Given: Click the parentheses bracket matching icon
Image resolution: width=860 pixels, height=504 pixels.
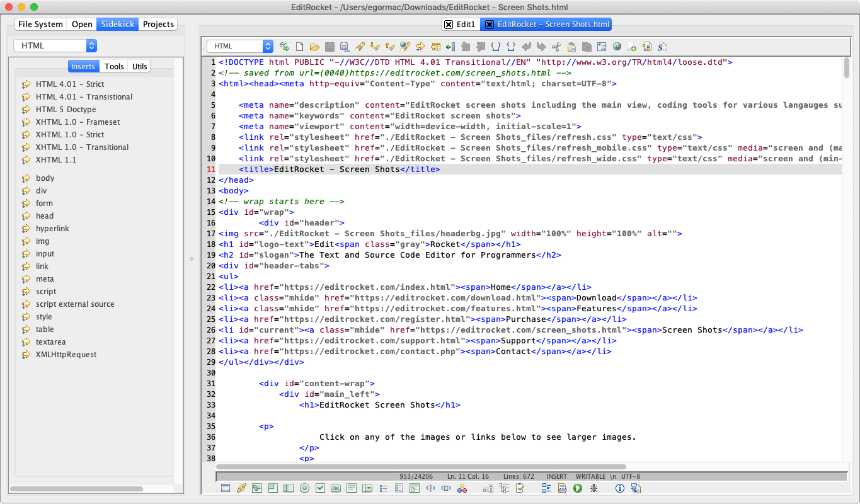Looking at the screenshot, I should [x=495, y=47].
